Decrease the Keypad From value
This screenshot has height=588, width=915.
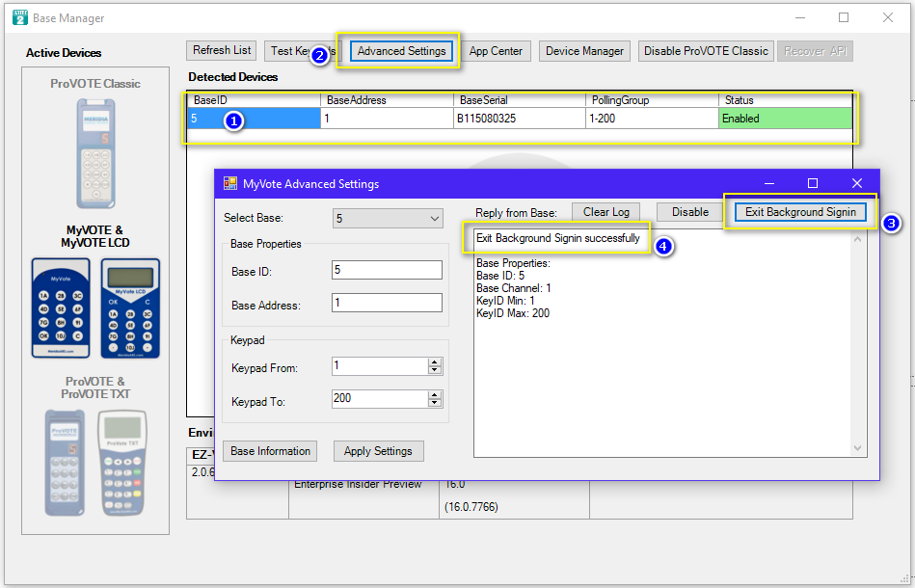tap(434, 370)
